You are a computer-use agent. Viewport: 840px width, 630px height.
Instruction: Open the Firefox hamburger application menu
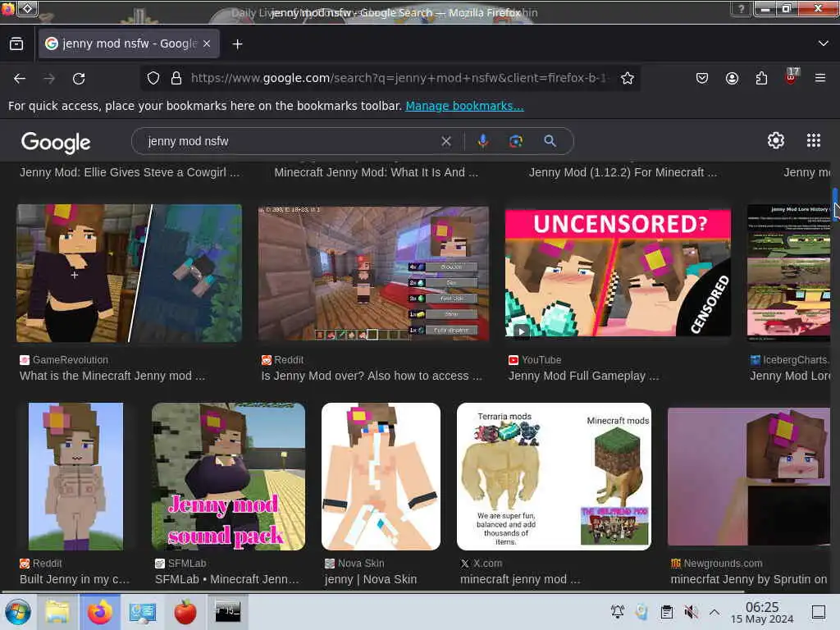click(x=819, y=78)
